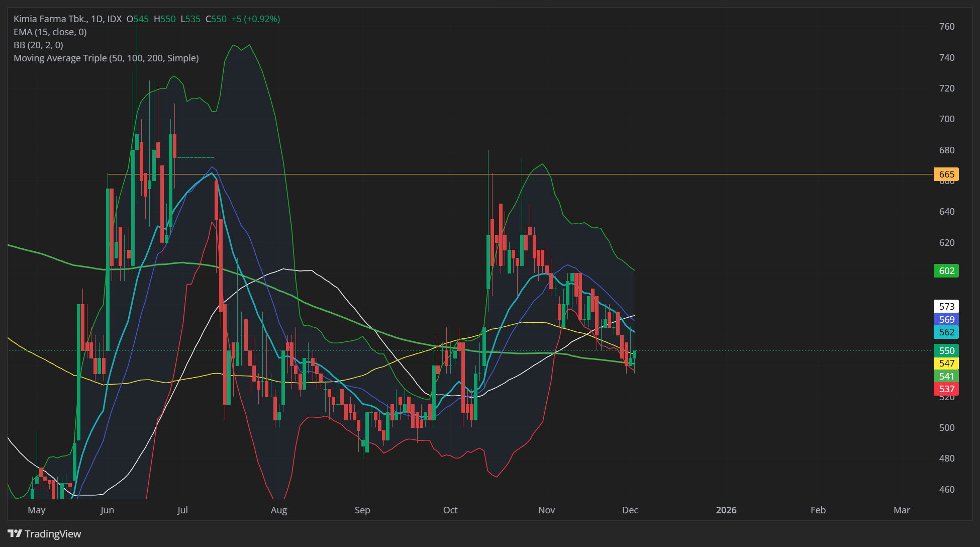Click the white 573 price label

pyautogui.click(x=946, y=306)
